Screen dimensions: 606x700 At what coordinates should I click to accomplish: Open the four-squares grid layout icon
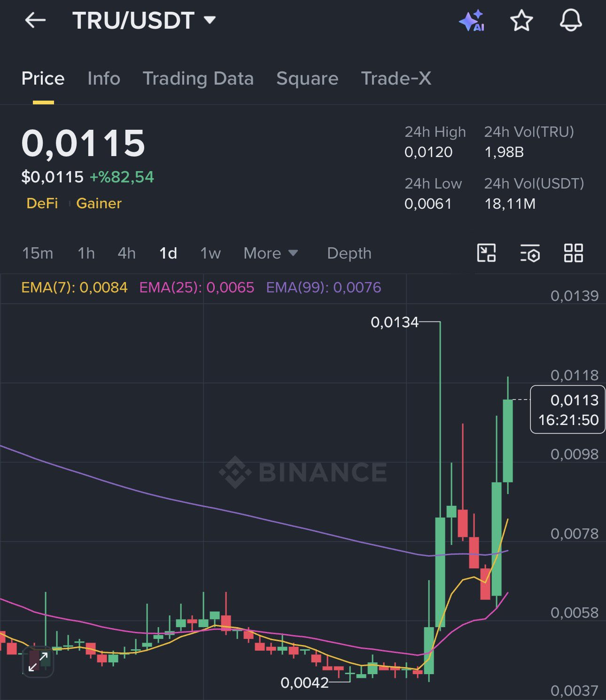coord(573,253)
